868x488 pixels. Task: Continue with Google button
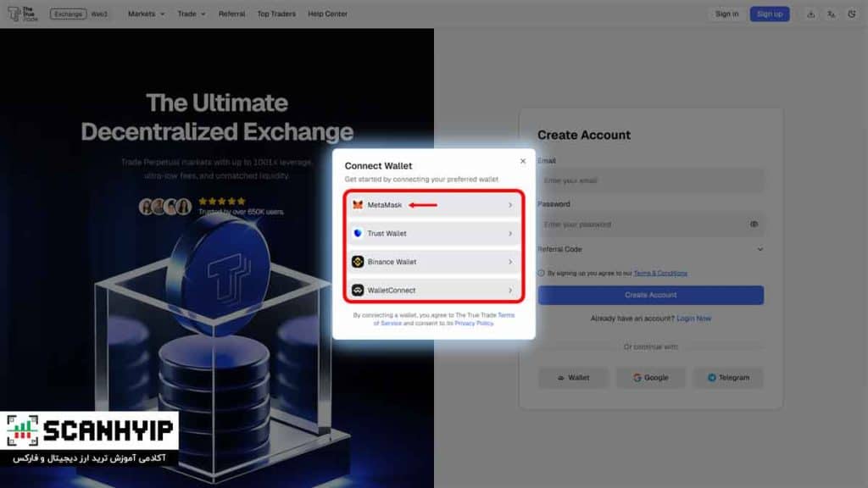pos(650,377)
